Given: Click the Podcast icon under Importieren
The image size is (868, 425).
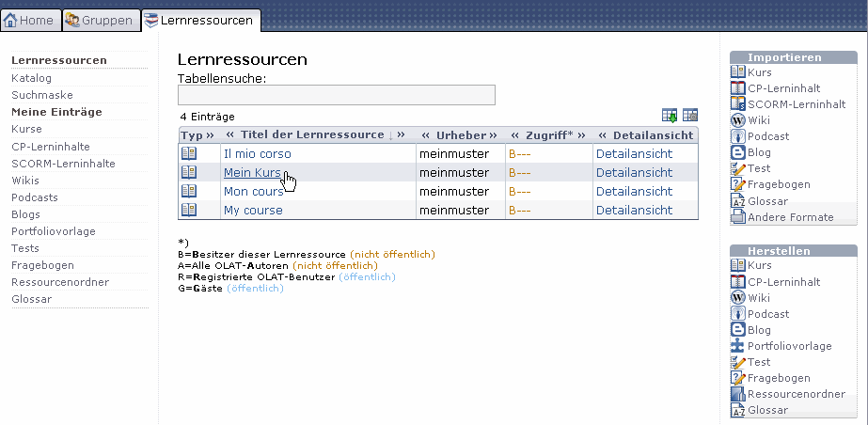Looking at the screenshot, I should click(738, 136).
